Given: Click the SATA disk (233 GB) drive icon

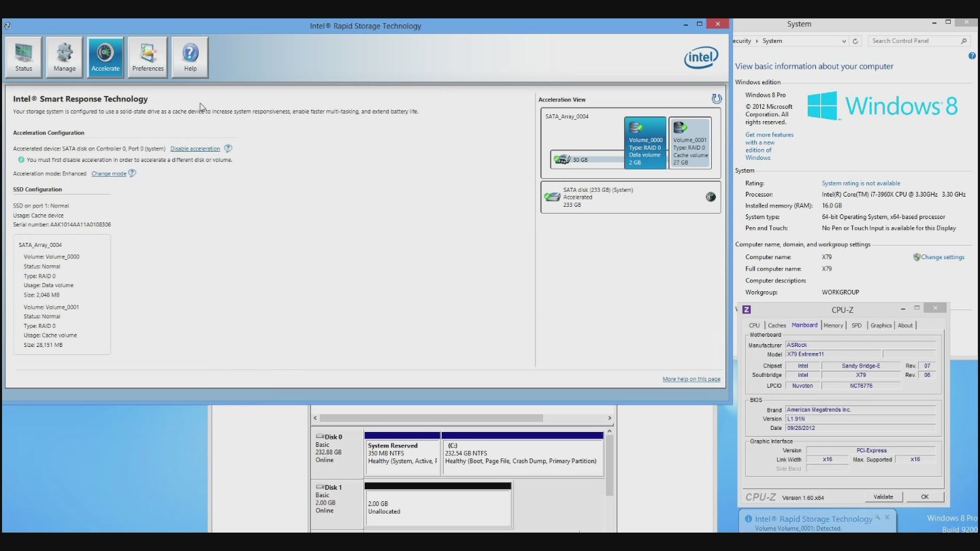Looking at the screenshot, I should coord(552,197).
